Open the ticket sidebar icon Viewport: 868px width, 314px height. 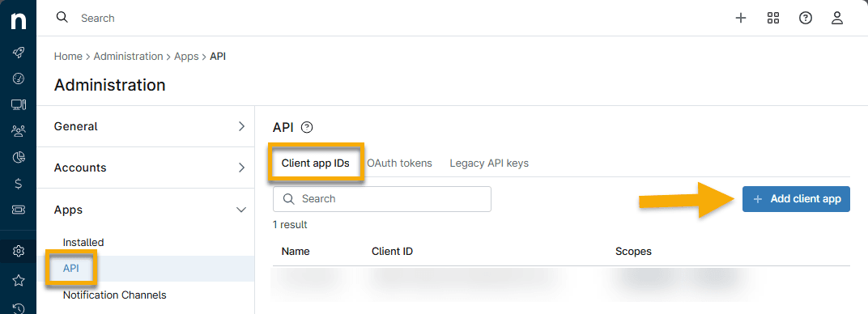pyautogui.click(x=19, y=210)
